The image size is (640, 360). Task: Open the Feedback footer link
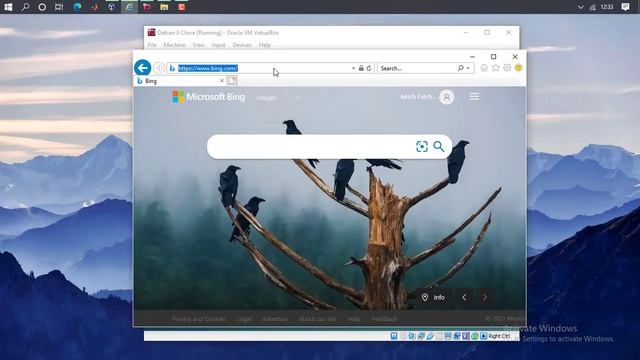coord(384,319)
